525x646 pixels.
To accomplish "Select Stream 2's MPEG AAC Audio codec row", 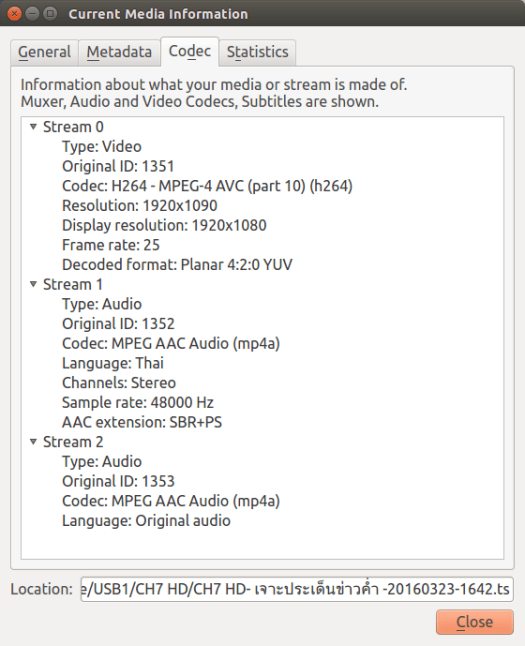I will tap(171, 501).
